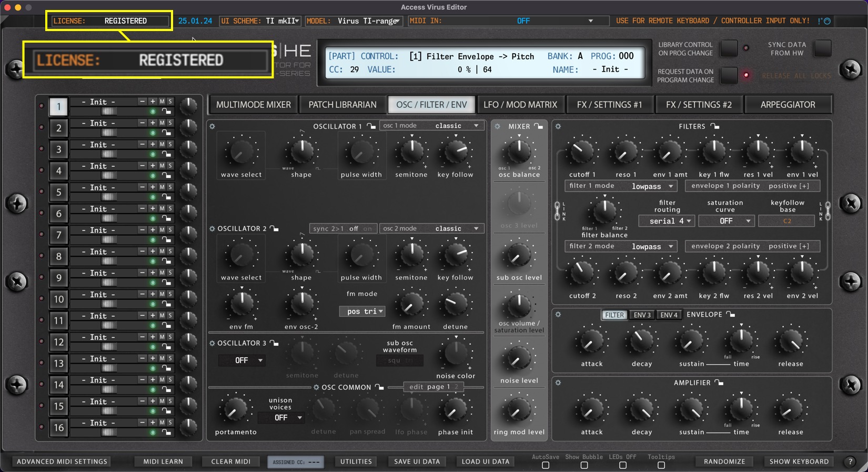
Task: Click the plus button on part 5
Action: coord(153,187)
